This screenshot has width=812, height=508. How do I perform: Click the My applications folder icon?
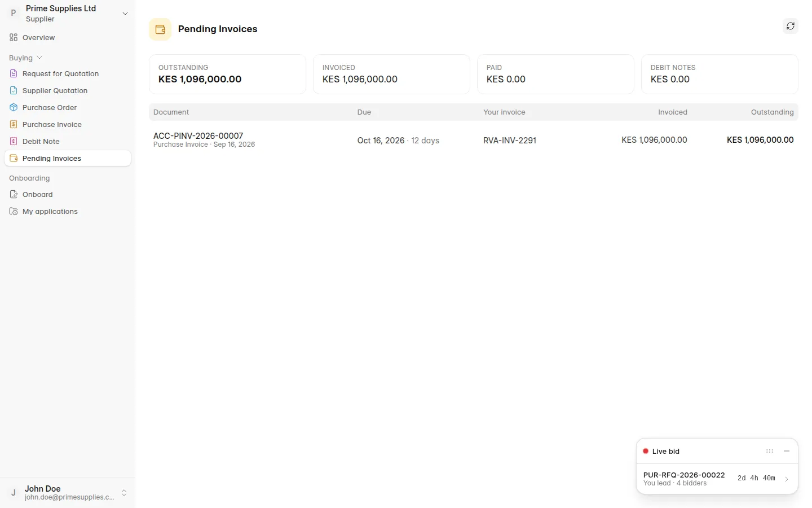click(14, 211)
